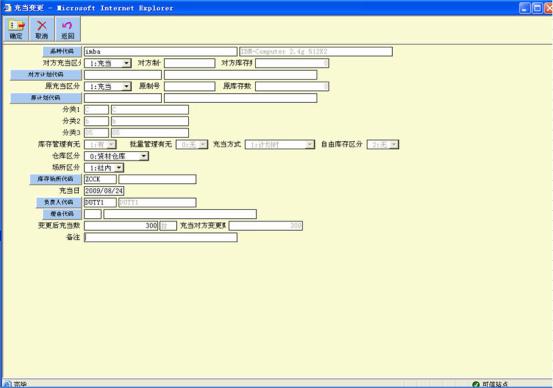Click the 确定 confirm toolbar icon

(16, 29)
